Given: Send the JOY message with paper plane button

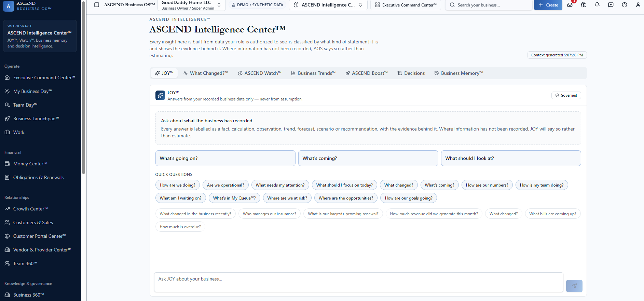Looking at the screenshot, I should 574,286.
